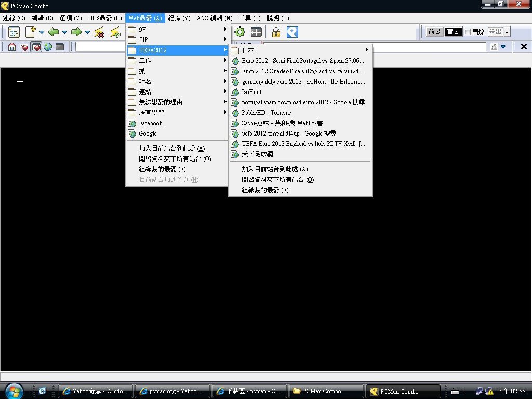Pick the 背景 background color button
Viewport: 532px width, 399px height.
453,32
